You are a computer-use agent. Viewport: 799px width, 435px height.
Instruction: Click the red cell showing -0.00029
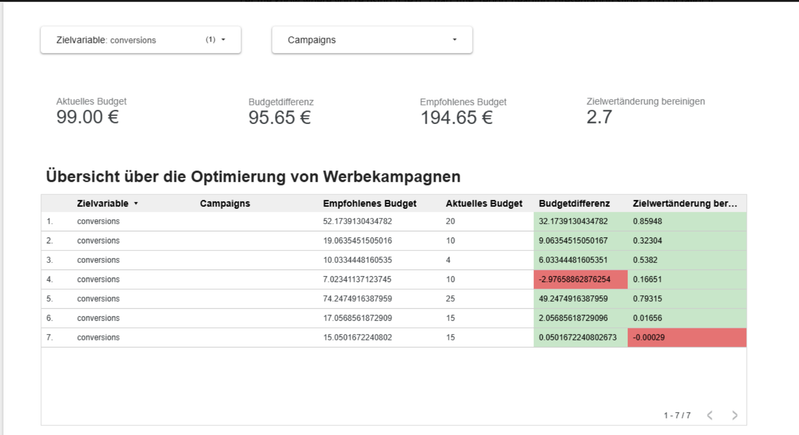(x=686, y=338)
